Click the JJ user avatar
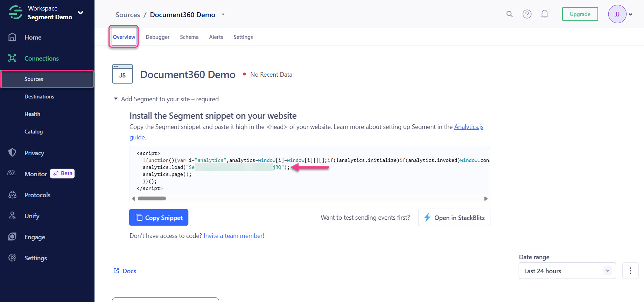The image size is (644, 302). (x=617, y=14)
